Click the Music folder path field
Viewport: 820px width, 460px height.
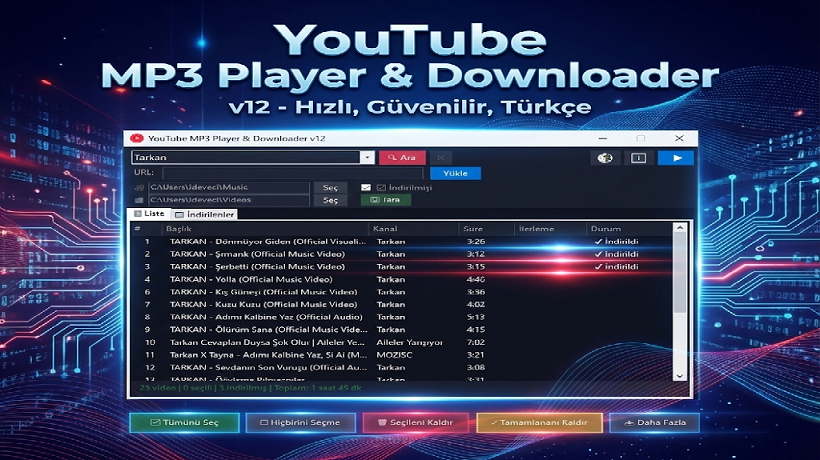click(x=229, y=187)
